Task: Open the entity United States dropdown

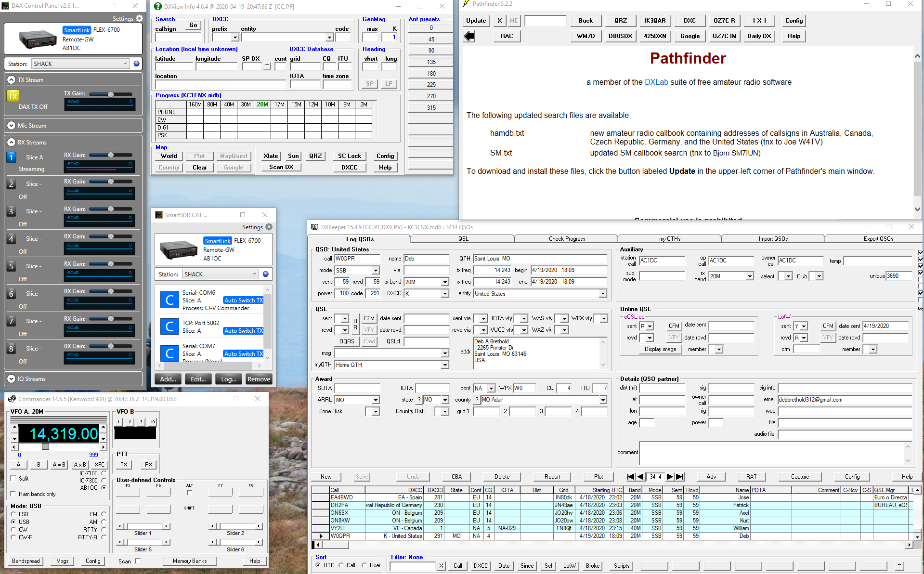Action: pyautogui.click(x=603, y=294)
